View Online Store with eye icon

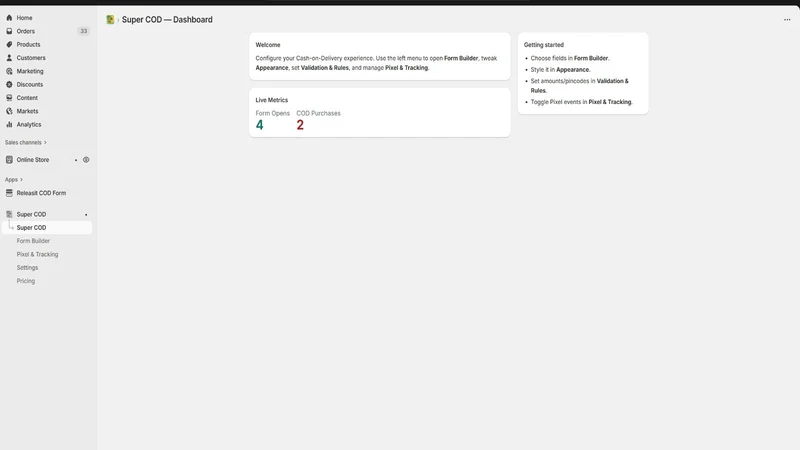(86, 160)
